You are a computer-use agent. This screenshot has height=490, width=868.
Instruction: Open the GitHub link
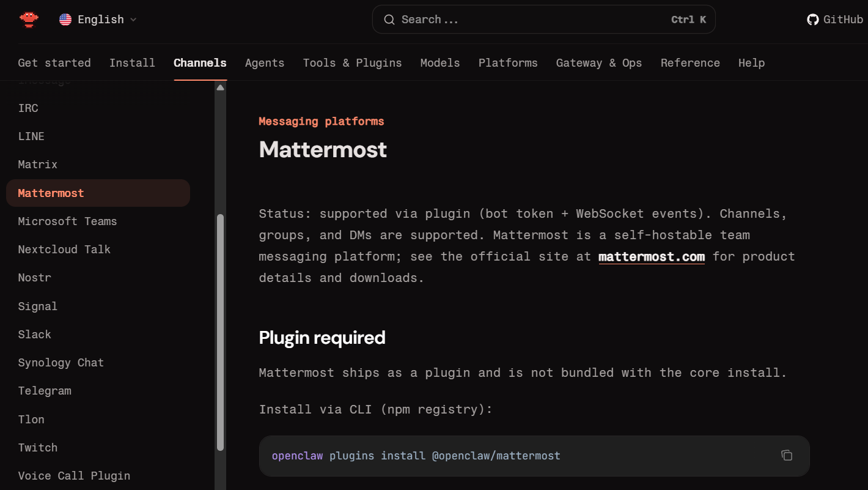835,20
